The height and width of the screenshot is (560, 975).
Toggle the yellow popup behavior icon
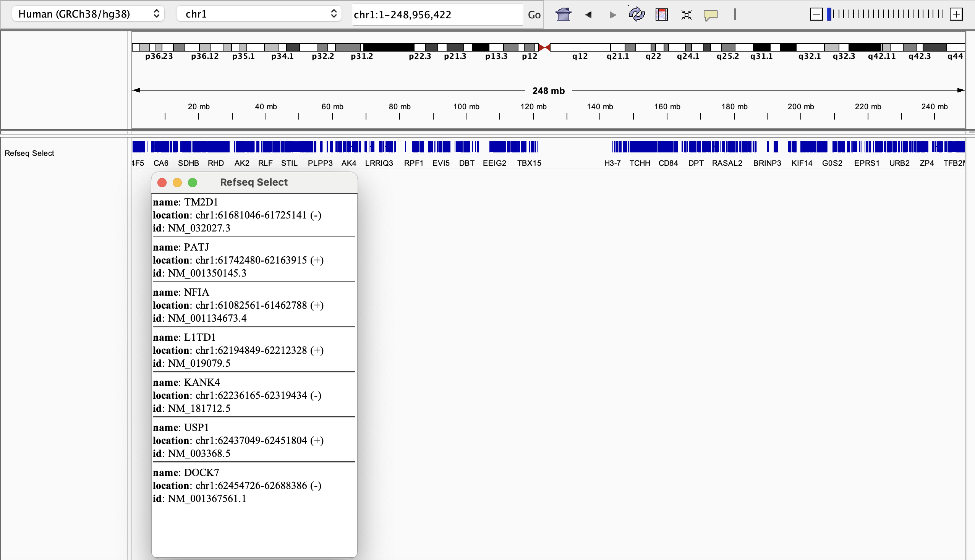(711, 15)
